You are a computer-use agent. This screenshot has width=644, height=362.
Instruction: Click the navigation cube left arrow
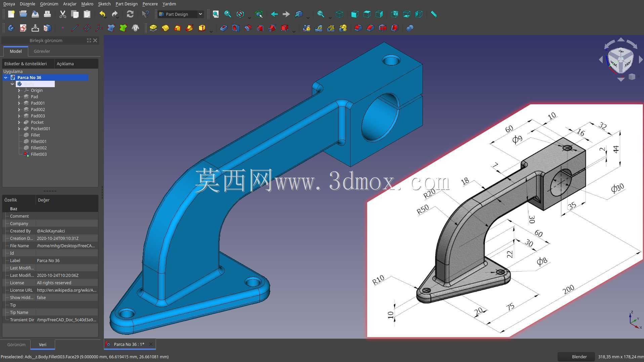click(601, 60)
